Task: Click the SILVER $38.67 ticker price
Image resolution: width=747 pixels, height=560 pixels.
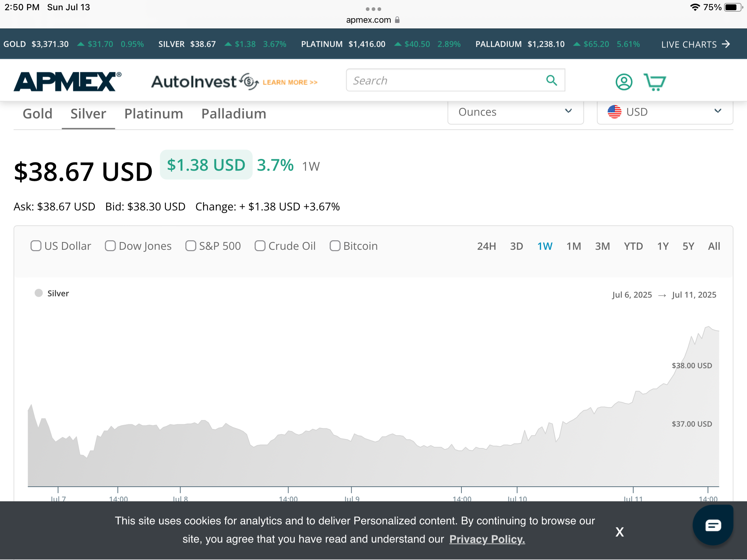Action: click(203, 44)
